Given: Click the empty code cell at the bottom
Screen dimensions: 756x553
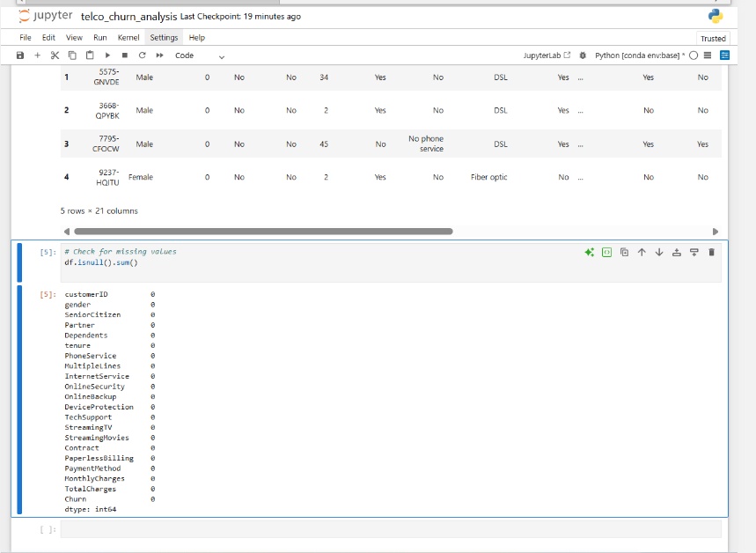Looking at the screenshot, I should coord(352,529).
